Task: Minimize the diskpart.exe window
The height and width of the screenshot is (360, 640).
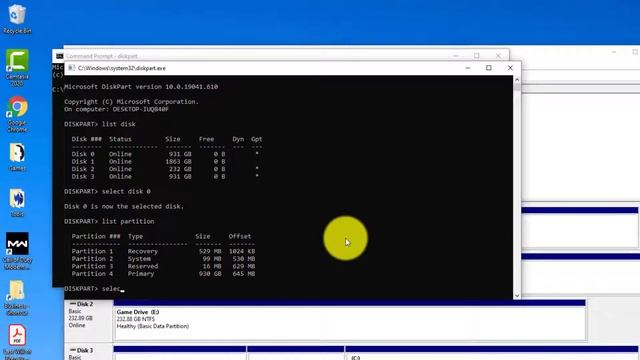Action: [468, 68]
